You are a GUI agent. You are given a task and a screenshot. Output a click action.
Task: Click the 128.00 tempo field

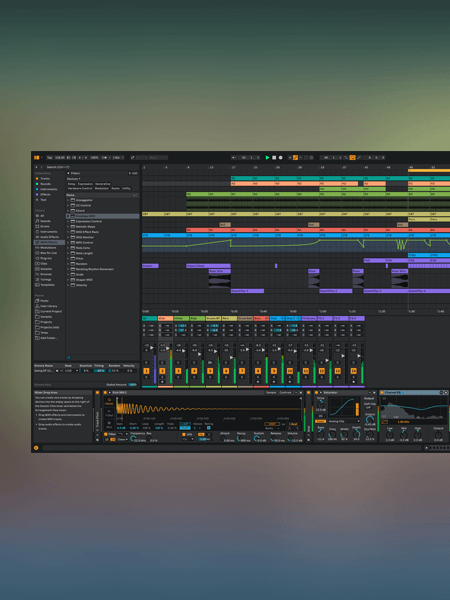click(x=60, y=157)
